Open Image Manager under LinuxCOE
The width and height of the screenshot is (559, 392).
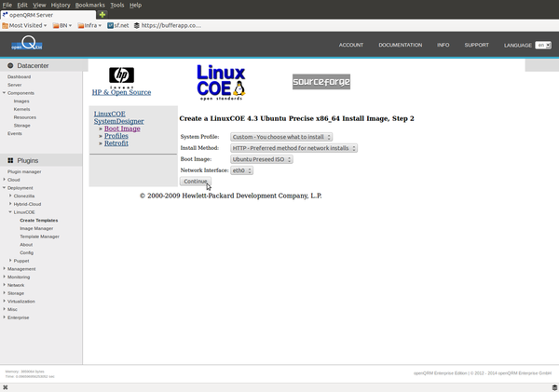pos(36,228)
